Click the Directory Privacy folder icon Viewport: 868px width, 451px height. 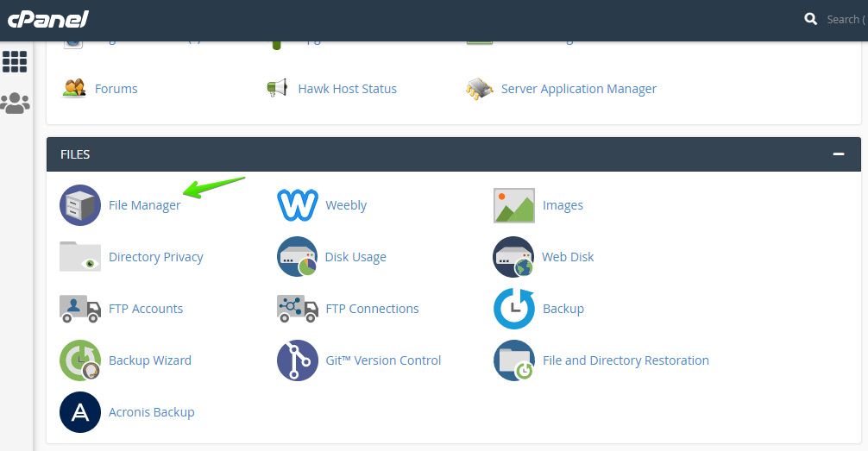(80, 257)
